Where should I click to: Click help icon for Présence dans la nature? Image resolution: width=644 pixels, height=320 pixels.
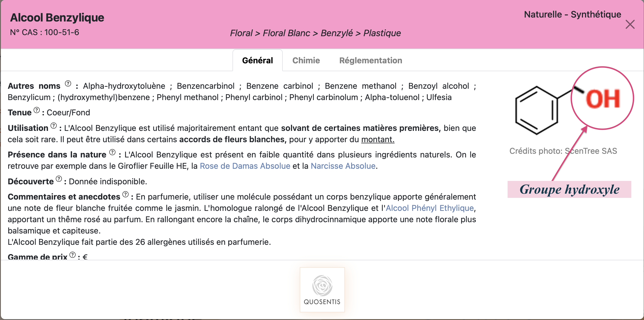point(112,152)
